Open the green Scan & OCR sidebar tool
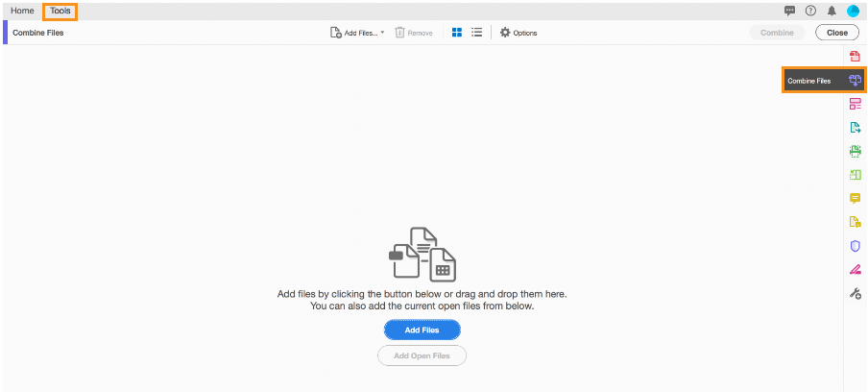This screenshot has height=392, width=868. (x=856, y=151)
